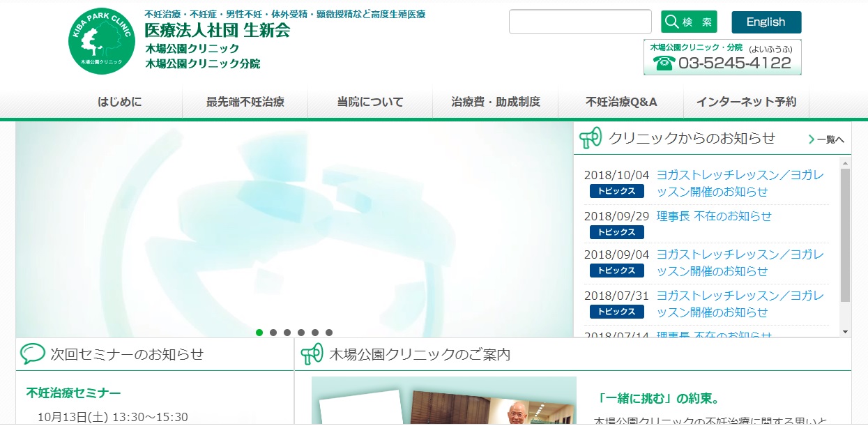Click the green chevron beside 一覧へ
868x426 pixels.
pyautogui.click(x=812, y=139)
